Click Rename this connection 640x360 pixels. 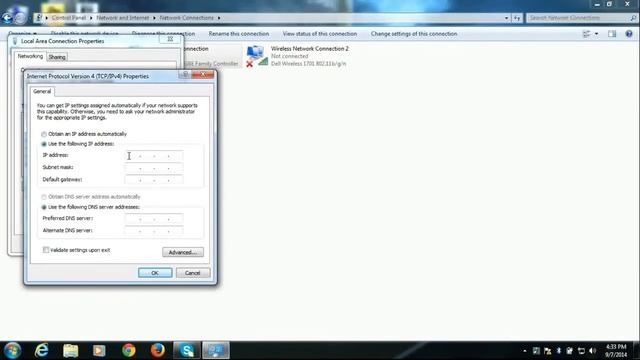click(239, 34)
